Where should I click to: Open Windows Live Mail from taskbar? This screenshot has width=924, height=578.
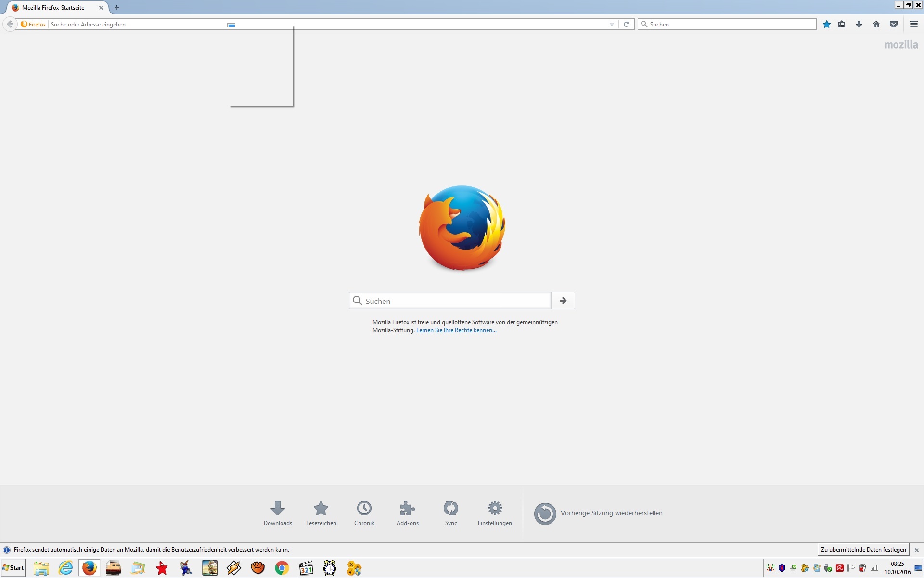138,568
